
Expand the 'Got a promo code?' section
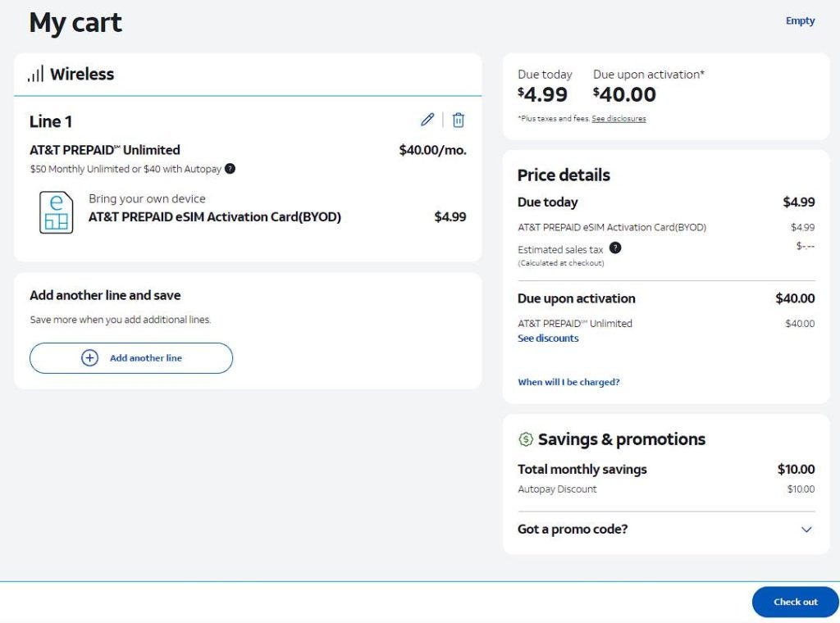[573, 530]
